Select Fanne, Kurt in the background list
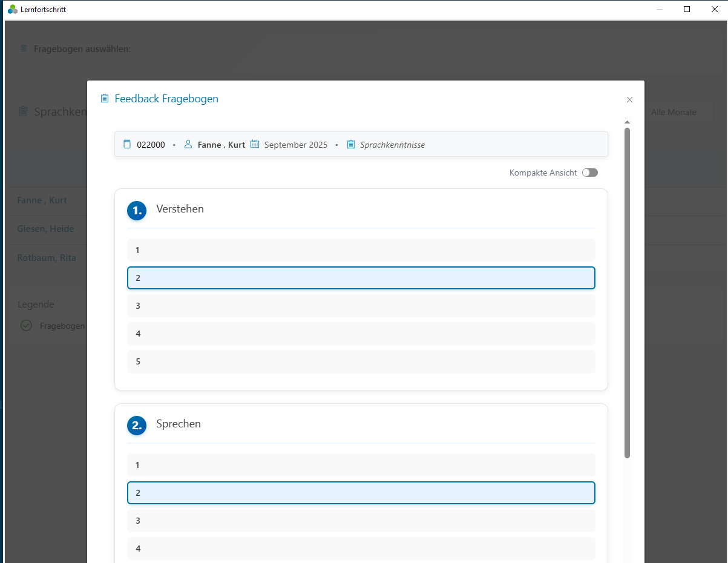 click(x=42, y=200)
